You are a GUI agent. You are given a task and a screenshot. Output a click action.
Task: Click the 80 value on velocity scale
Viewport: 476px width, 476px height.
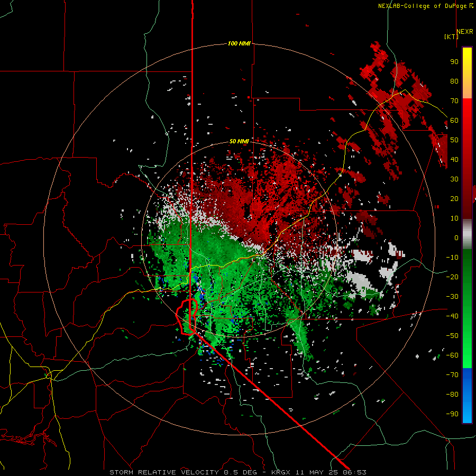[454, 81]
